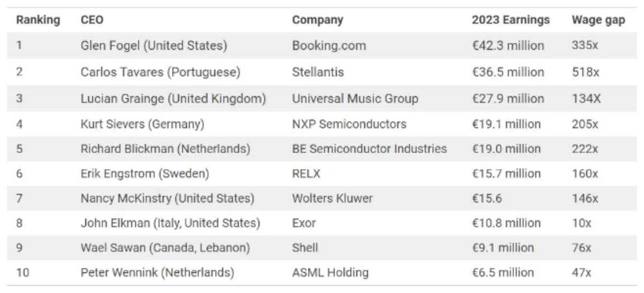Click the Ranking column header
This screenshot has width=644, height=293.
click(37, 21)
